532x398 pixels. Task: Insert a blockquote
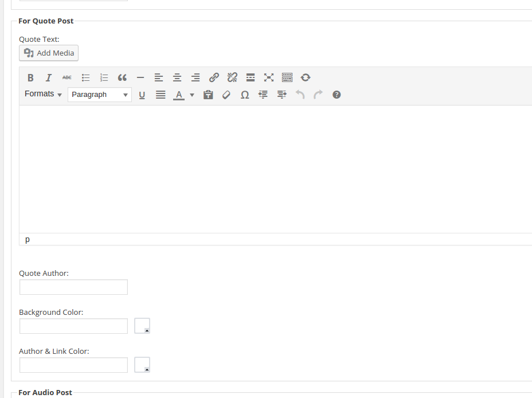click(122, 78)
